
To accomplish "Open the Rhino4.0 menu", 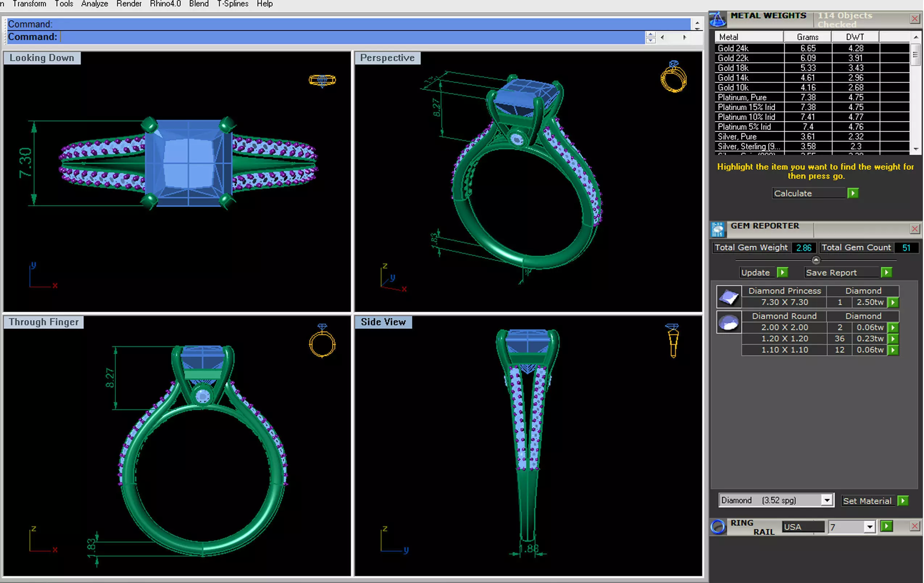I will coord(165,4).
